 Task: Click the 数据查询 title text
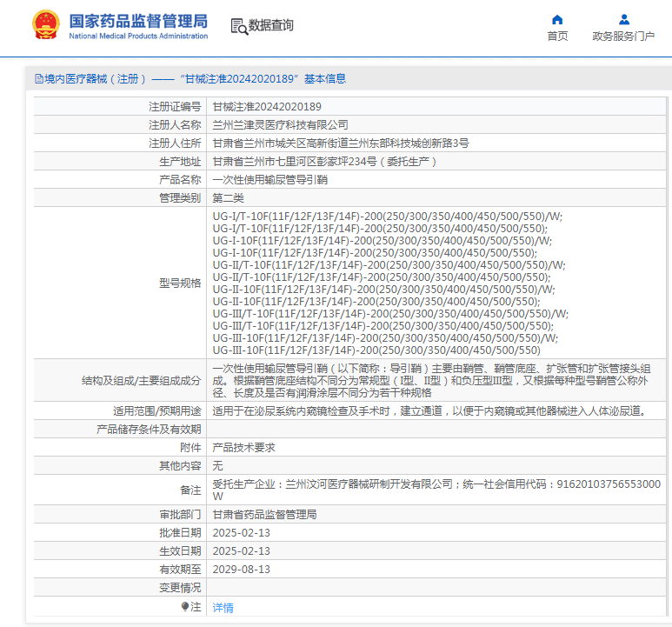pyautogui.click(x=271, y=25)
